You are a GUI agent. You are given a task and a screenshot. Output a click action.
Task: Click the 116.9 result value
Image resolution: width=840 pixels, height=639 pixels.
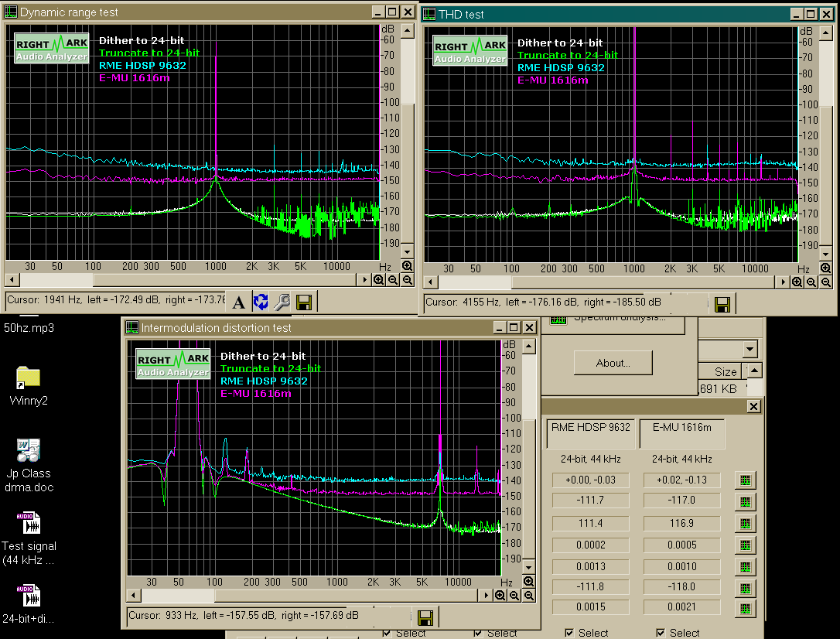pos(681,523)
